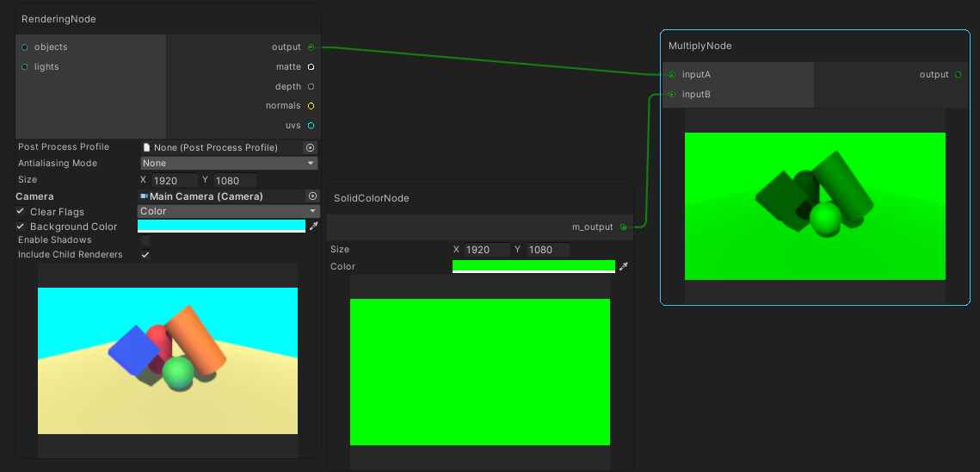The image size is (980, 472).
Task: Click the RenderingNode output port
Action: coord(311,47)
